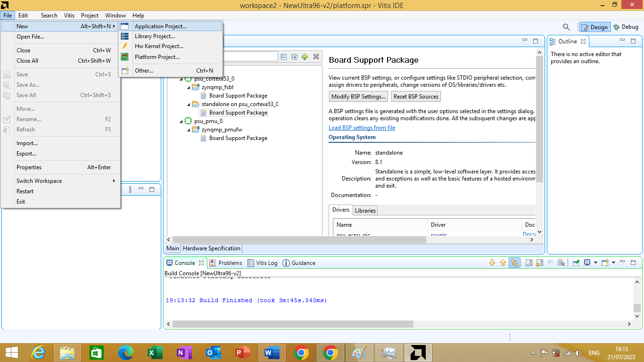Open Hardware Specification tab
Screen dimensions: 644x362
pos(212,248)
